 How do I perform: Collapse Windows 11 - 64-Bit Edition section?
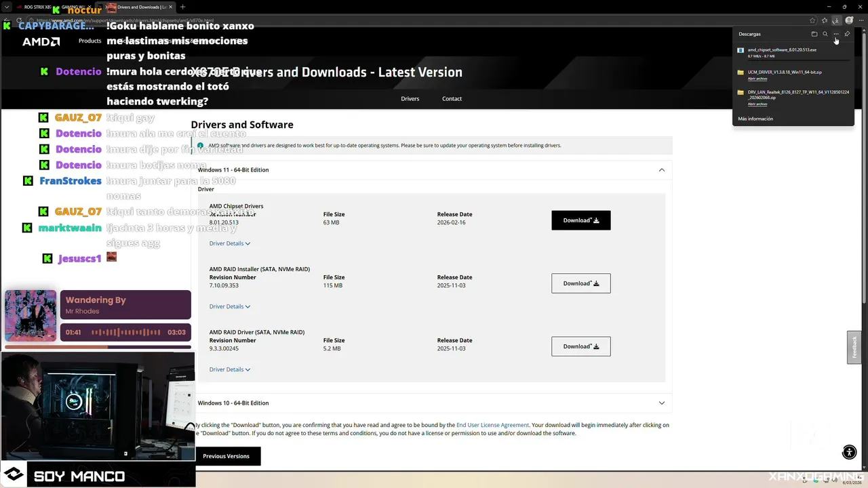click(662, 170)
